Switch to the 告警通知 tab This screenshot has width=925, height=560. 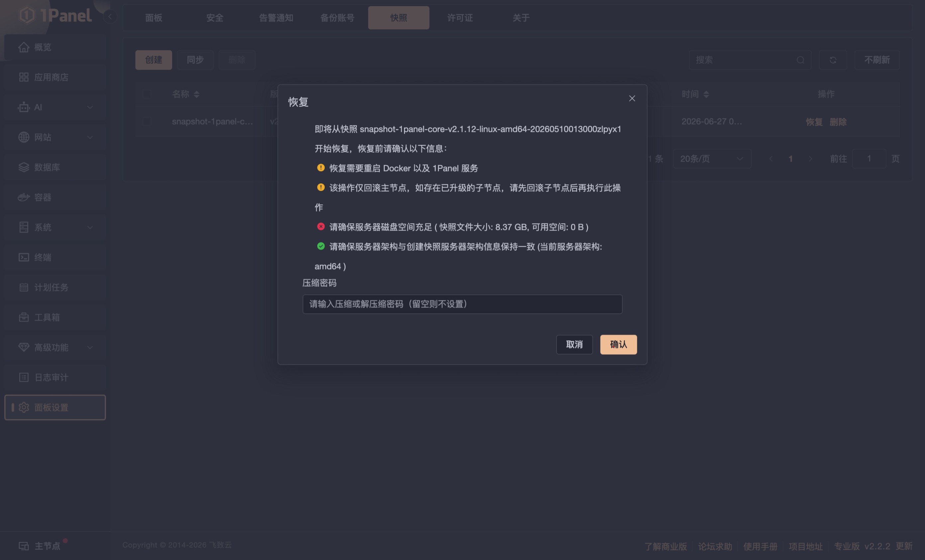coord(276,18)
